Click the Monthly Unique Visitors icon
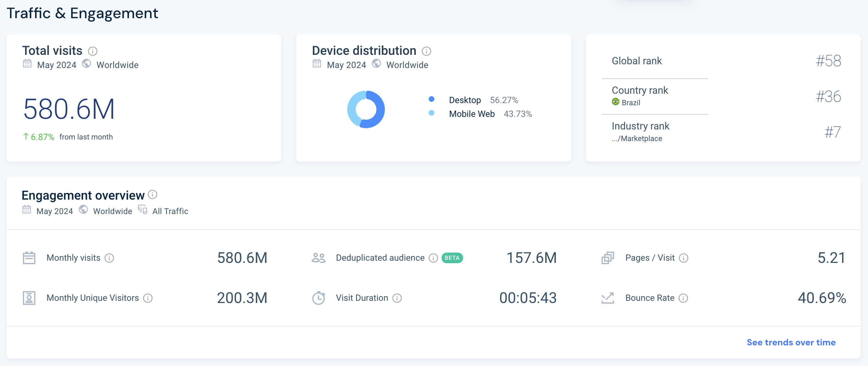Image resolution: width=868 pixels, height=366 pixels. pos(29,297)
